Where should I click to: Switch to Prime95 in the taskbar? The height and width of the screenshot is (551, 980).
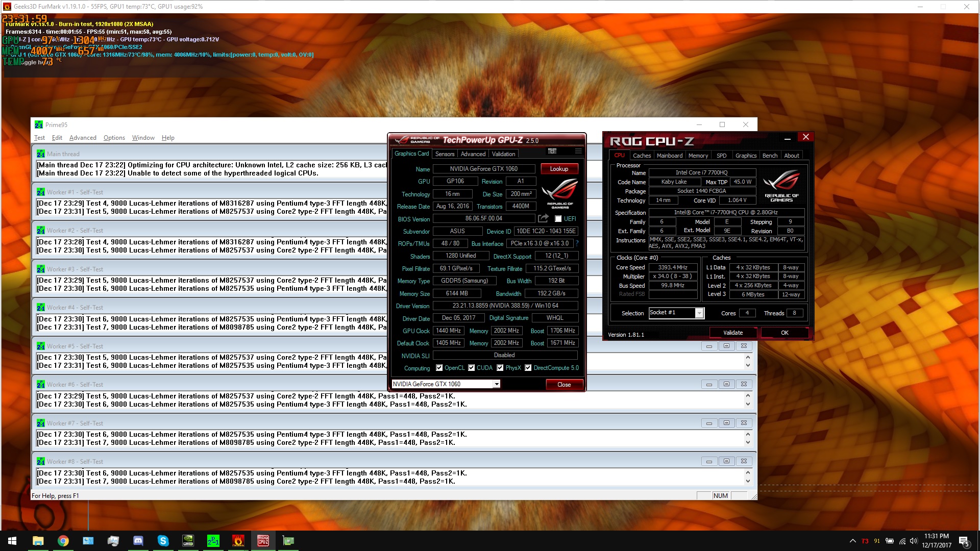tap(213, 541)
